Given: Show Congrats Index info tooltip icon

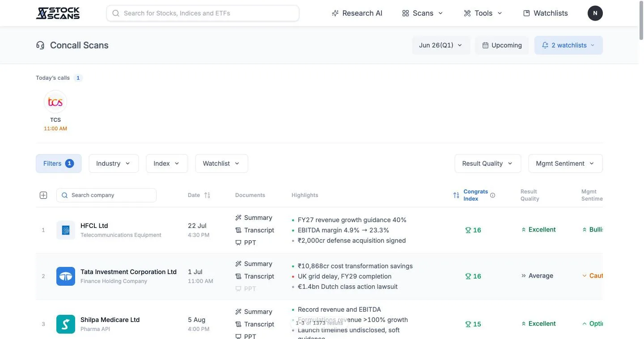Looking at the screenshot, I should click(492, 195).
